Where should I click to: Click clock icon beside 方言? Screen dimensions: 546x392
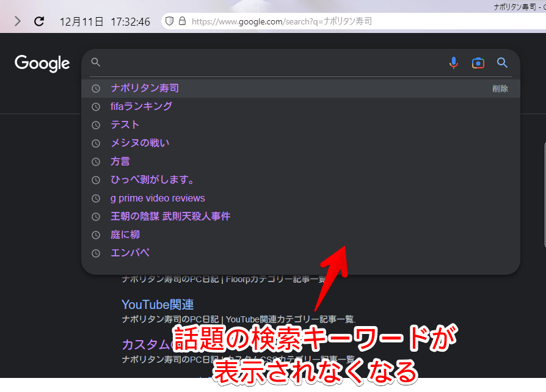coord(96,162)
